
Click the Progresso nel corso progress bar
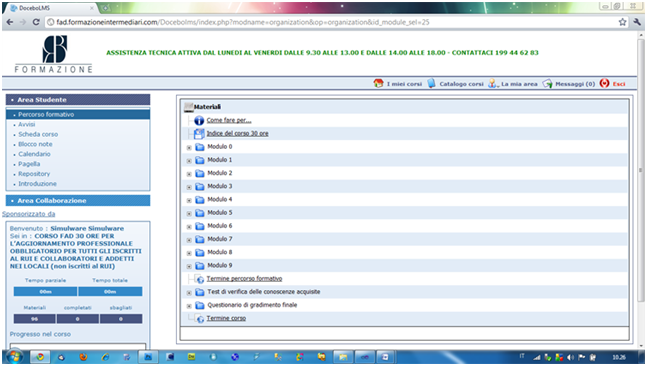point(78,346)
